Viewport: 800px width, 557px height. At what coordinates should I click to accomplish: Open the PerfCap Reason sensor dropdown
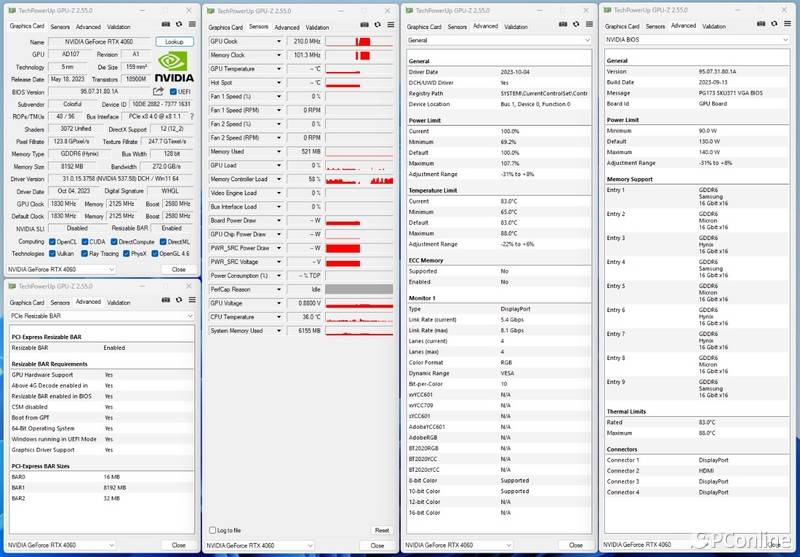pyautogui.click(x=279, y=289)
